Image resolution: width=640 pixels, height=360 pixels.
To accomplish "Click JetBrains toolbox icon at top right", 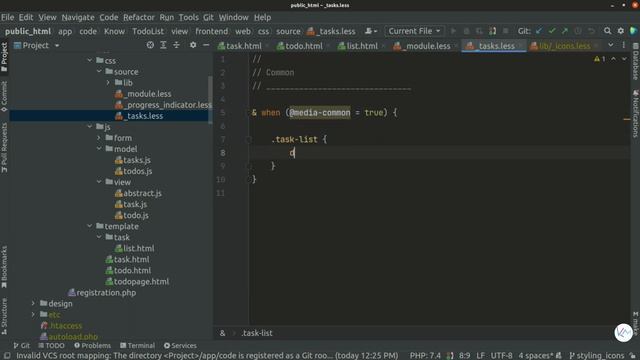I will click(634, 31).
